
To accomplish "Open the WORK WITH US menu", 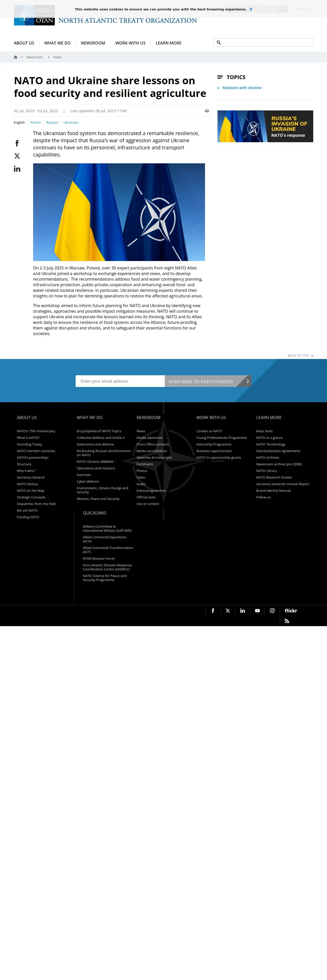I will (x=130, y=43).
